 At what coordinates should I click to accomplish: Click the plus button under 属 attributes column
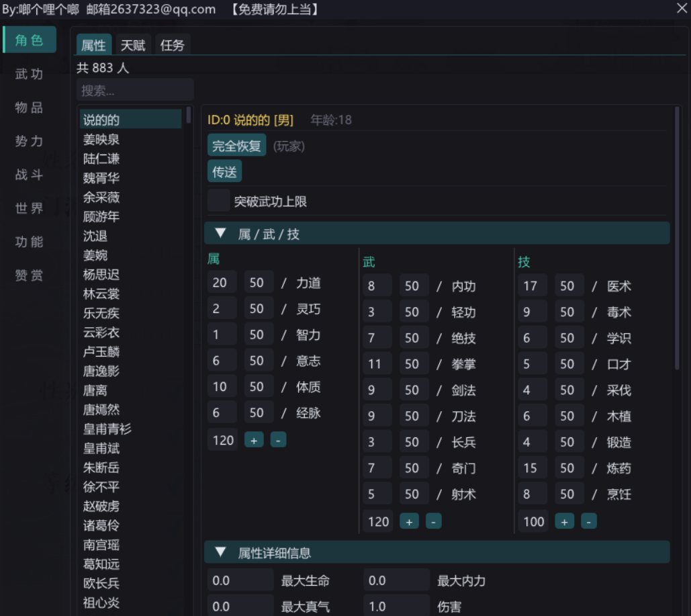(x=254, y=440)
